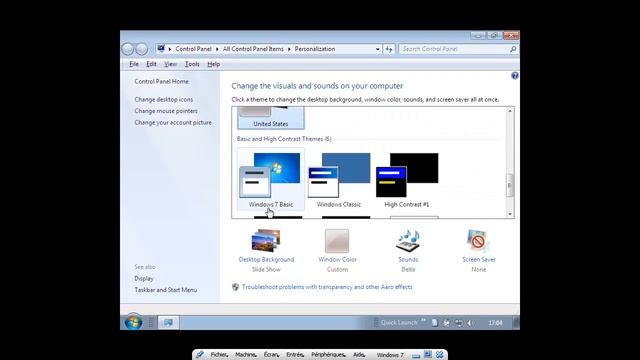Click the theme list scroll up arrow
Viewport: 640px width, 360px height.
(x=509, y=111)
